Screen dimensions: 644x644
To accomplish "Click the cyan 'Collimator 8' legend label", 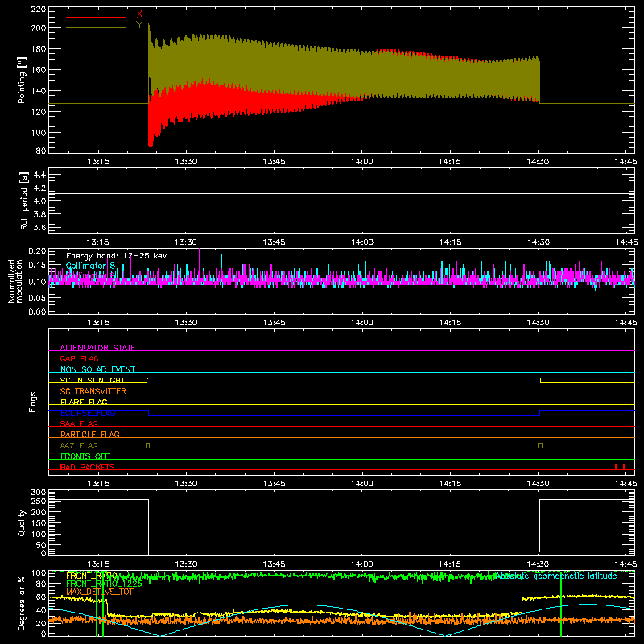I will coord(90,266).
